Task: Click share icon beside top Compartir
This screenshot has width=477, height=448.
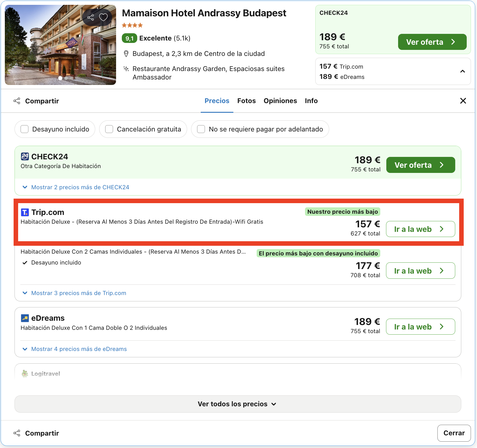Action: [17, 101]
